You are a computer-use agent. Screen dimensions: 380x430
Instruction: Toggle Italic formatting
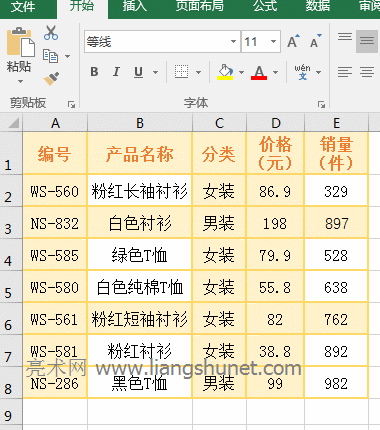click(116, 72)
